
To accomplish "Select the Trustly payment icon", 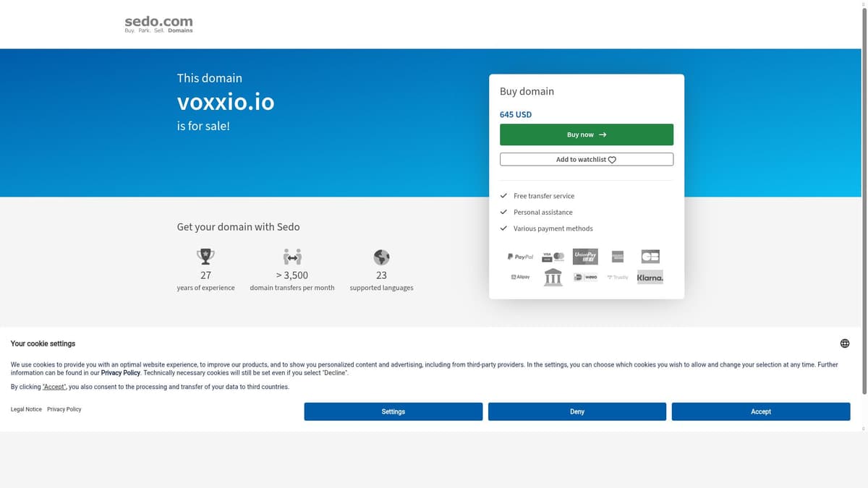I will click(x=617, y=277).
